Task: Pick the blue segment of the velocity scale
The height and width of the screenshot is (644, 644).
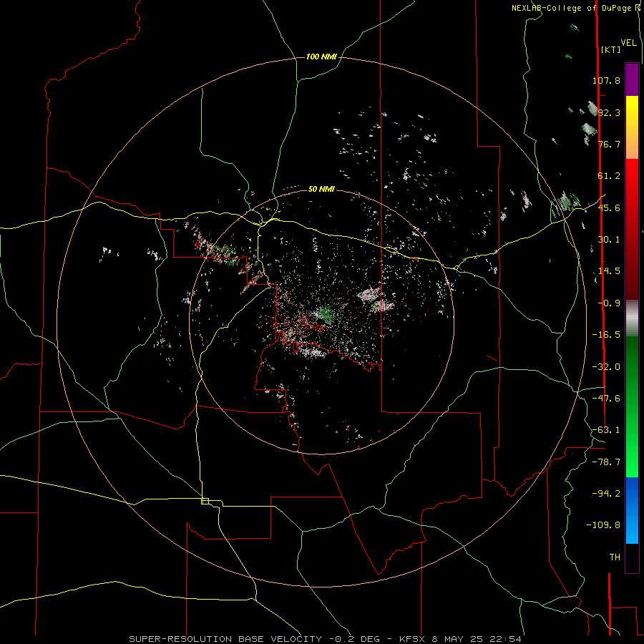Action: pos(632,510)
